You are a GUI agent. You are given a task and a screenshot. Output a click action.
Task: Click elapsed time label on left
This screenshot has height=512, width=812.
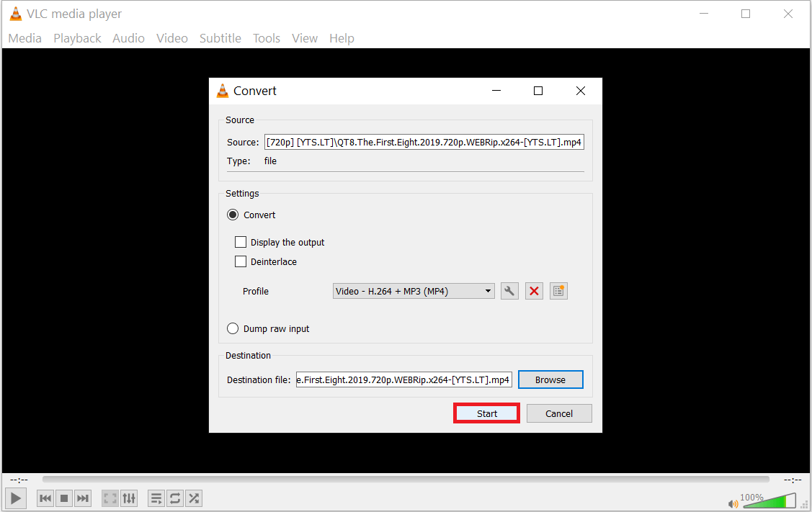click(x=19, y=480)
